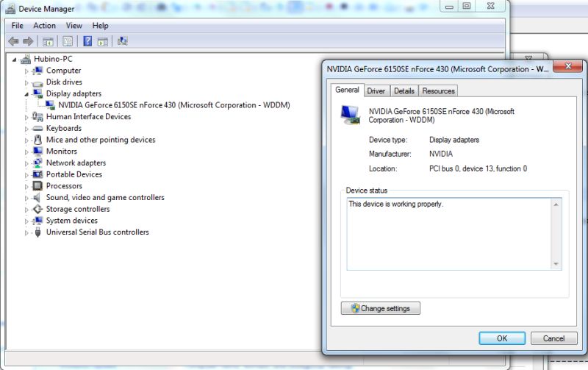Select the System devices item
The image size is (588, 370).
point(72,221)
